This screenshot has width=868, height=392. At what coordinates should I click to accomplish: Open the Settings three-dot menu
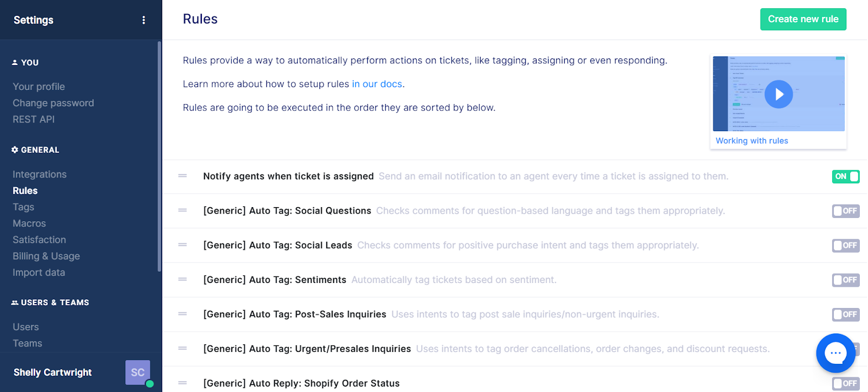[x=144, y=20]
